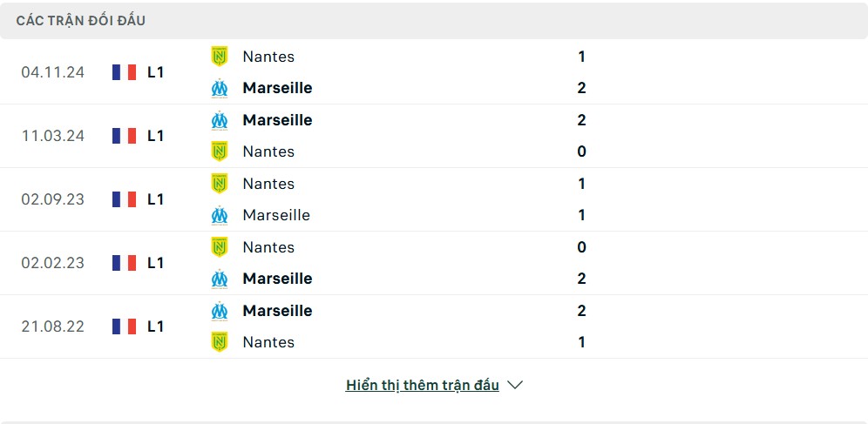
Task: Click 'Hiển thị thêm trận đấu' link
Action: 423,385
